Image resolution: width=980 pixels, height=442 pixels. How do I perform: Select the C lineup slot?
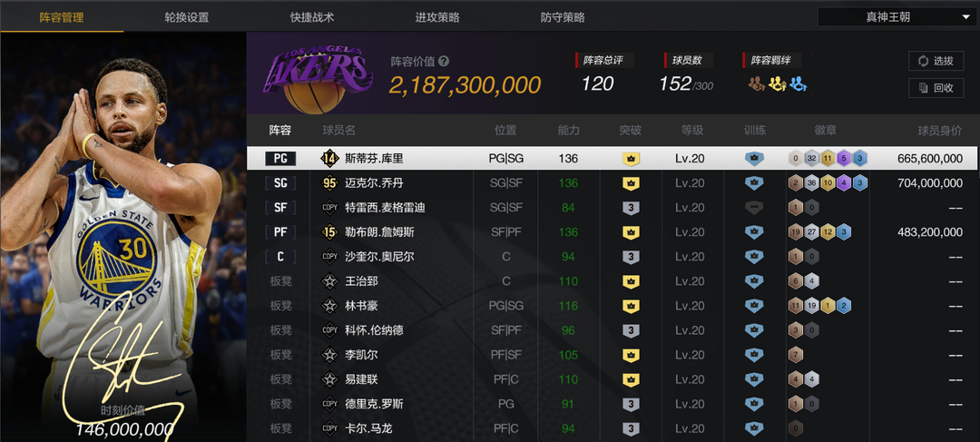[280, 257]
